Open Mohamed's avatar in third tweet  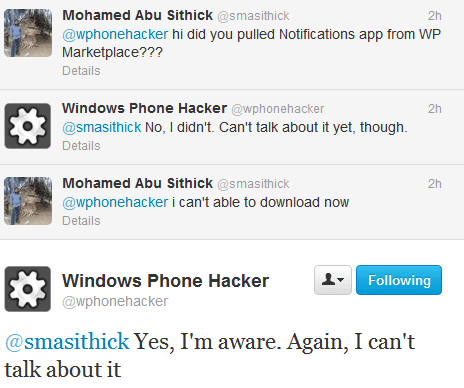pos(28,201)
